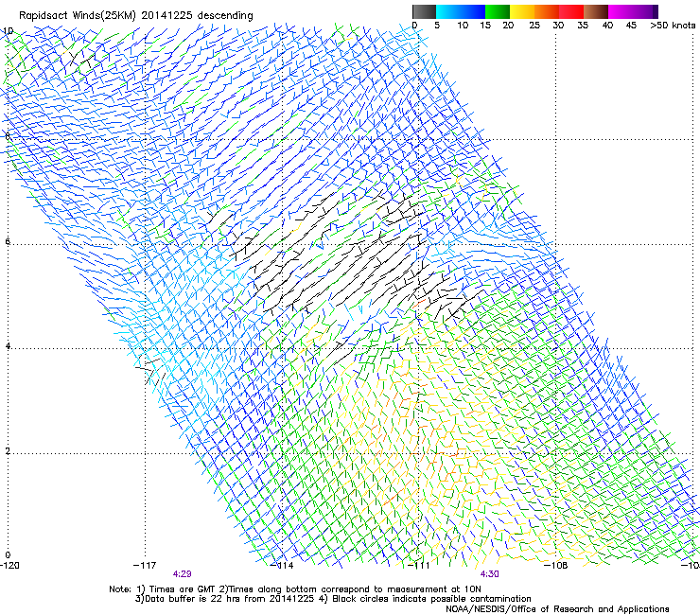Click the purple '4:29' time label
Screen dimensions: 700x615
[x=183, y=574]
